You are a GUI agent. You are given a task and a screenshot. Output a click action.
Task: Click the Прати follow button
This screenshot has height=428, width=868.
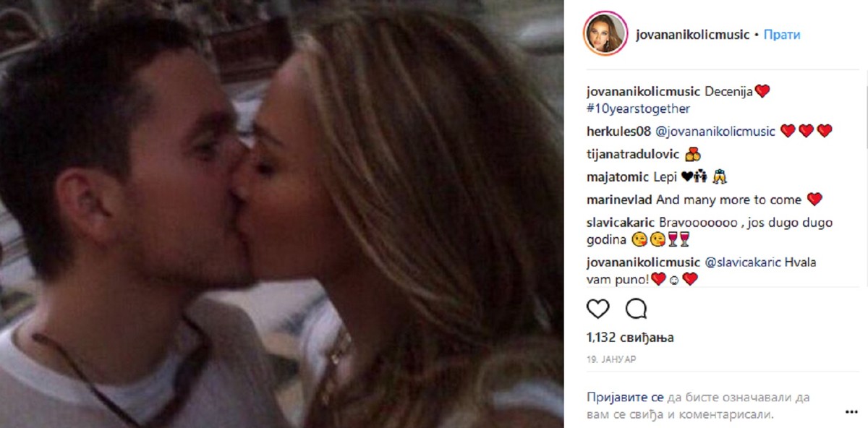(x=782, y=34)
